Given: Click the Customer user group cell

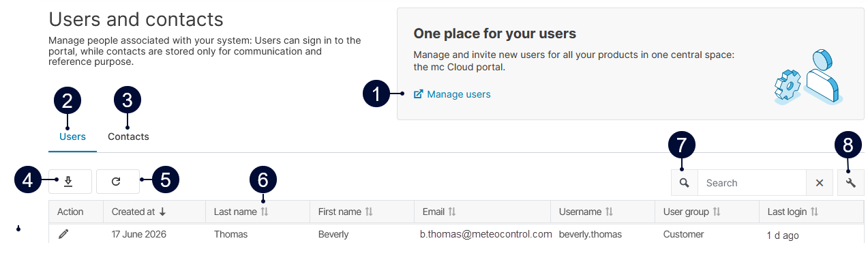Looking at the screenshot, I should pyautogui.click(x=684, y=234).
